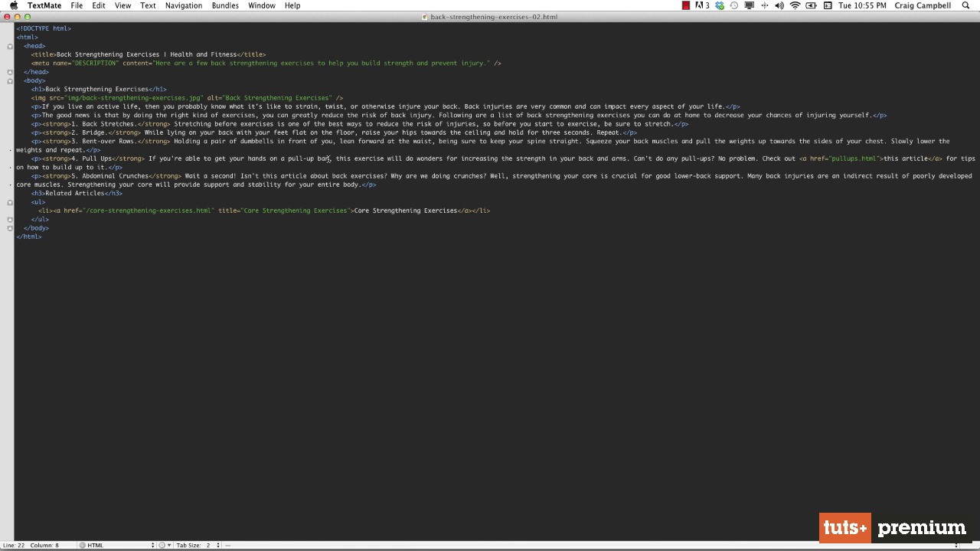Open the Window menu
The image size is (980, 551).
click(x=262, y=5)
